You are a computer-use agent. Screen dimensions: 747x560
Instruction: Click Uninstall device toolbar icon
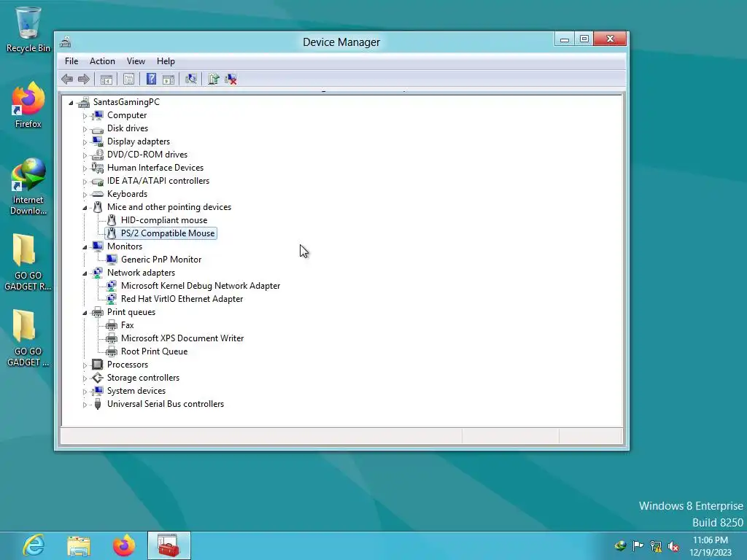(231, 79)
